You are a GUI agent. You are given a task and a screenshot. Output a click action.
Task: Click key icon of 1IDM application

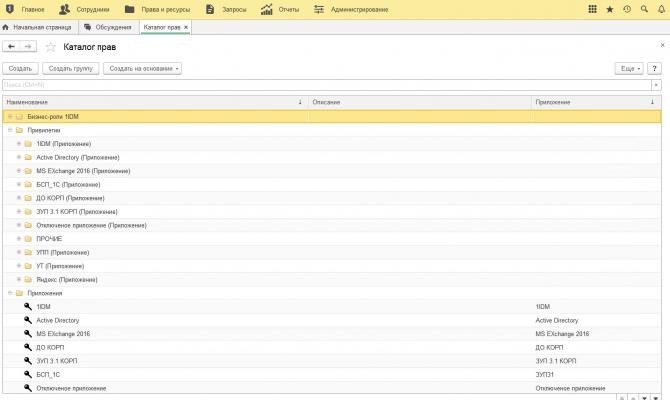tap(28, 306)
